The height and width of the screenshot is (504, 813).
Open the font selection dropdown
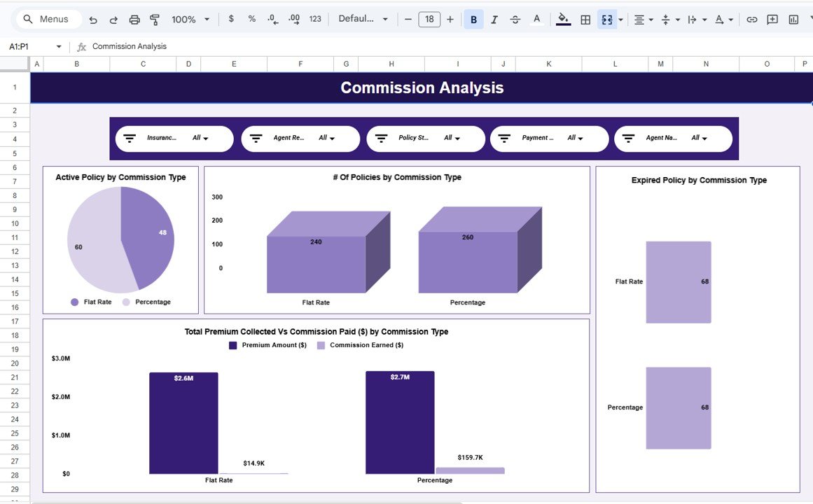coord(362,19)
